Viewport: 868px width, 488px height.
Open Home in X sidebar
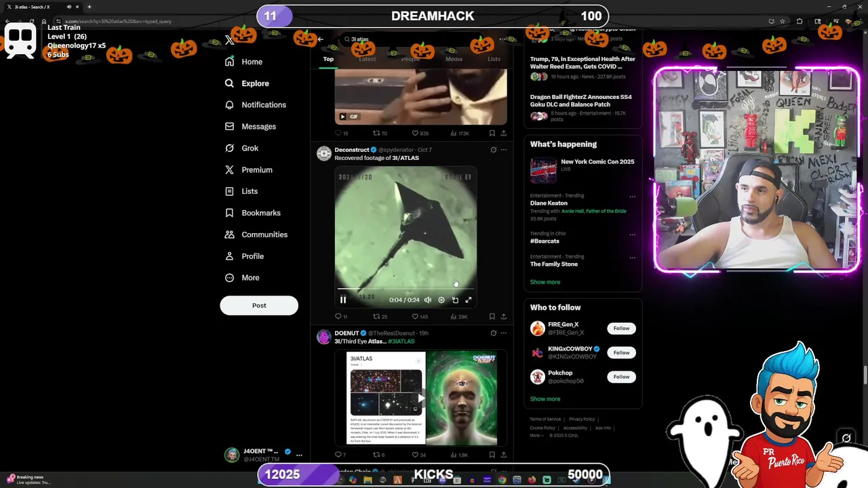point(243,62)
